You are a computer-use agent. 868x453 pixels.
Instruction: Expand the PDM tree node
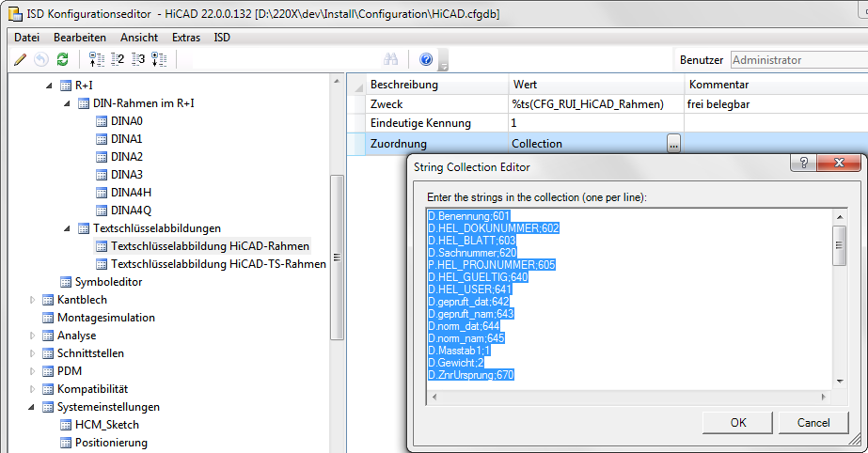[x=32, y=371]
